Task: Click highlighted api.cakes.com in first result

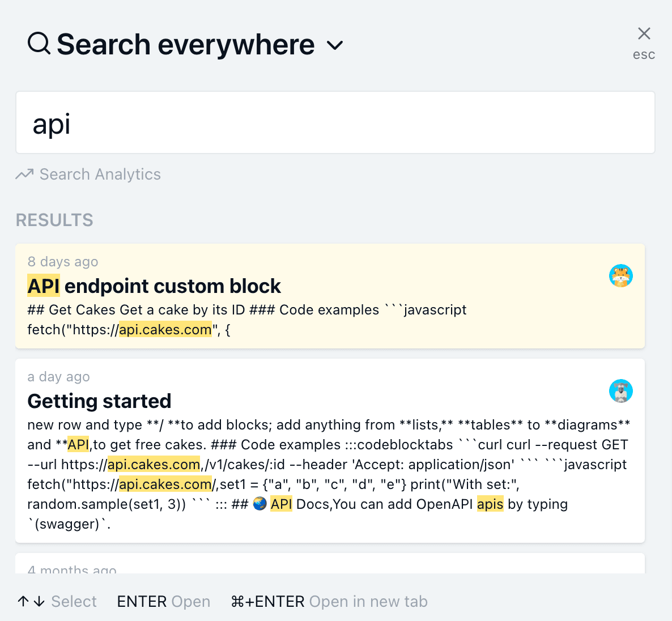Action: click(165, 329)
